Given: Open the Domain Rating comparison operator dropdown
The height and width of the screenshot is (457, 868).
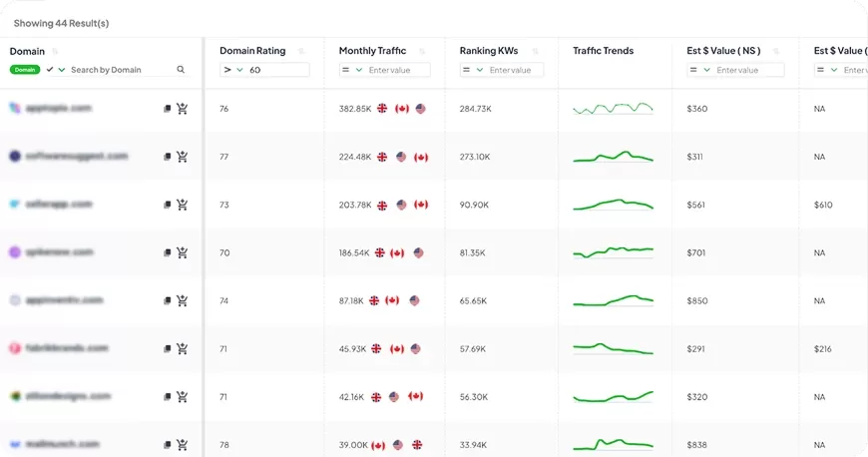Looking at the screenshot, I should pyautogui.click(x=233, y=70).
